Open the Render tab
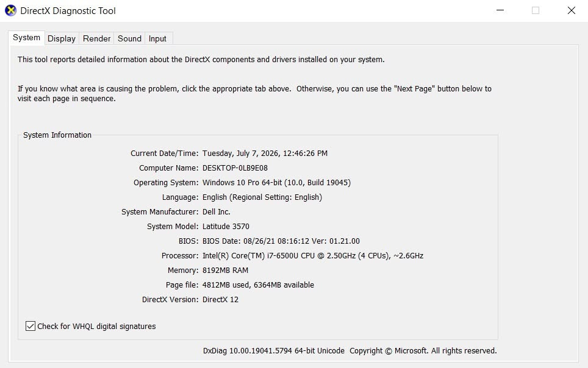 click(x=97, y=38)
